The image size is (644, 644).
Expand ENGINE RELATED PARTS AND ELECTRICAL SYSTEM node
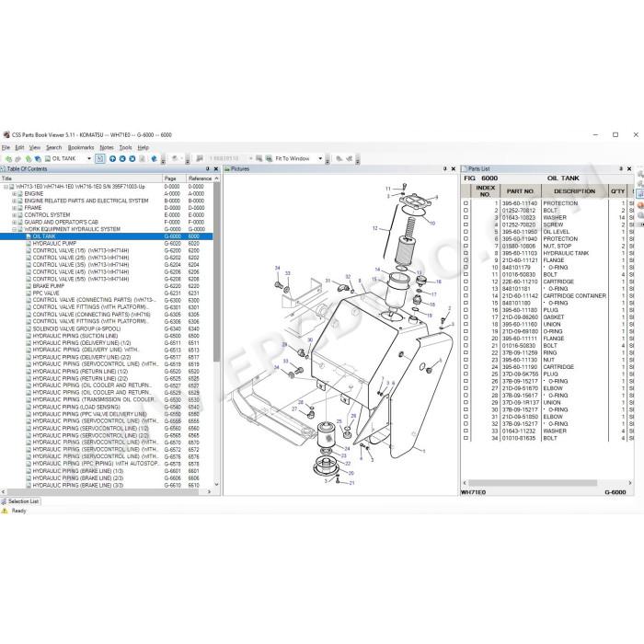point(14,201)
